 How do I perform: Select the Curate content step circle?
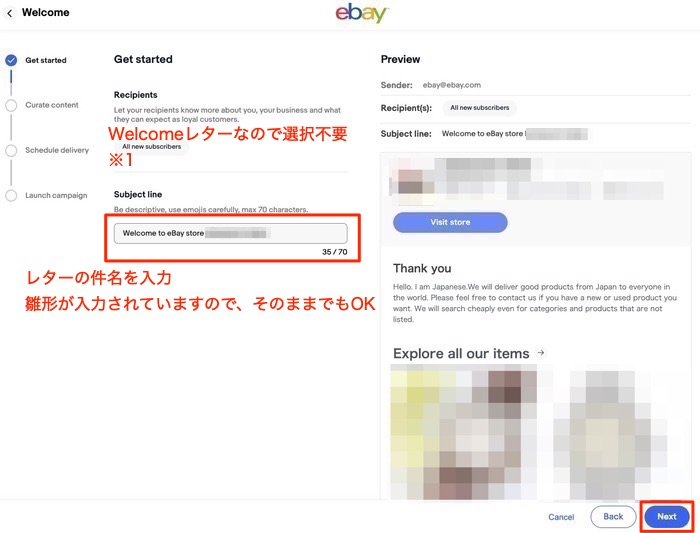tap(11, 105)
